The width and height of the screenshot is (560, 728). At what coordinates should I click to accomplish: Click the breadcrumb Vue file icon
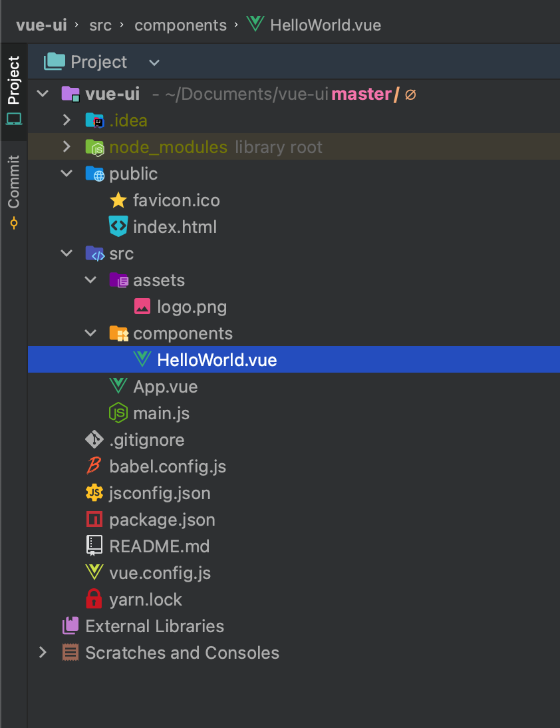pyautogui.click(x=255, y=24)
